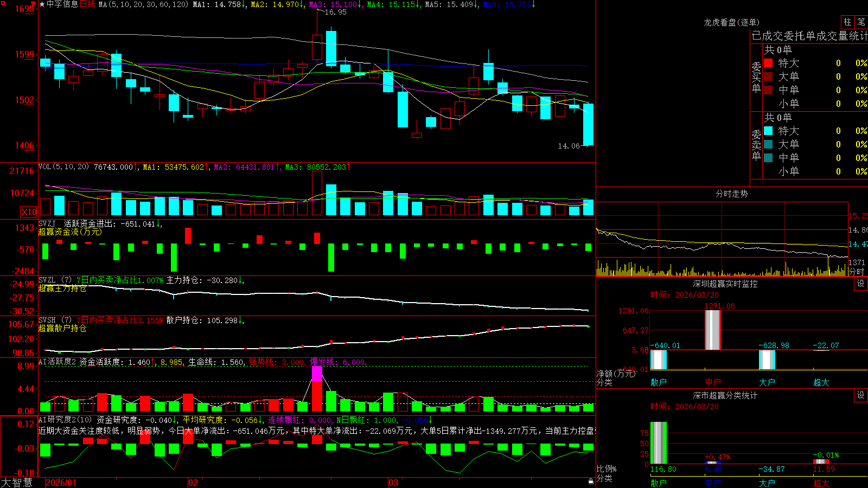This screenshot has width=868, height=488.
Task: Click the -628.98 value above 大户 bar
Action: point(774,345)
